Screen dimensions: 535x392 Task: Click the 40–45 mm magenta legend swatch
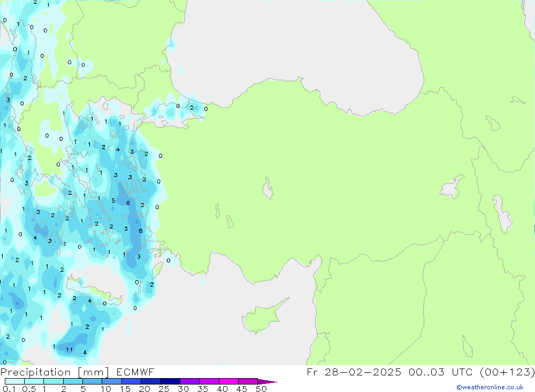point(228,381)
